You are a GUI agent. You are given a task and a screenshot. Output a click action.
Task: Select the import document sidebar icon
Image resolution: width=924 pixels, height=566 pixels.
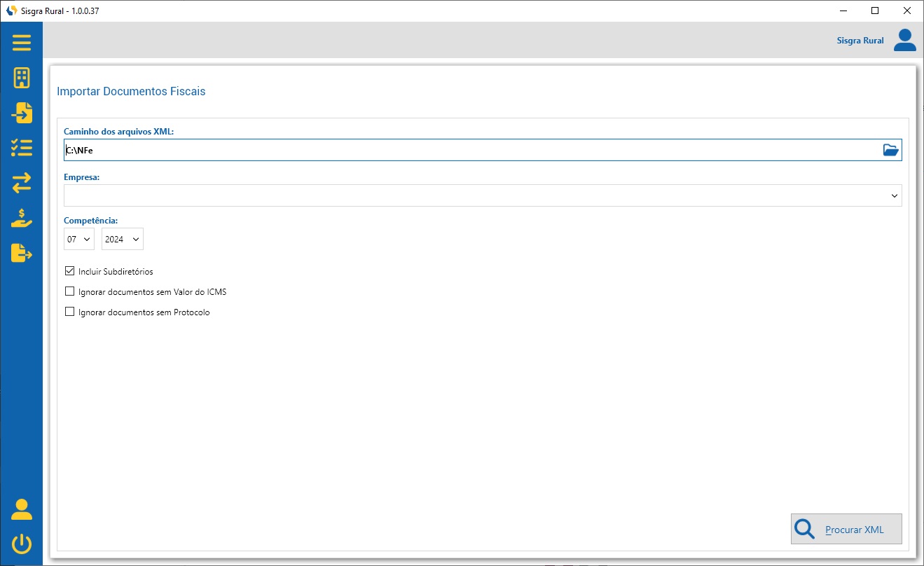(x=22, y=113)
